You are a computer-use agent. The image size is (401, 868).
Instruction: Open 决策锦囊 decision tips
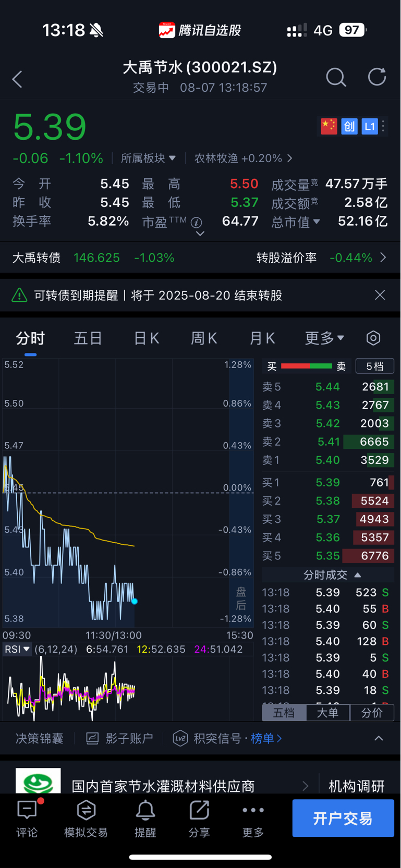pos(40,738)
